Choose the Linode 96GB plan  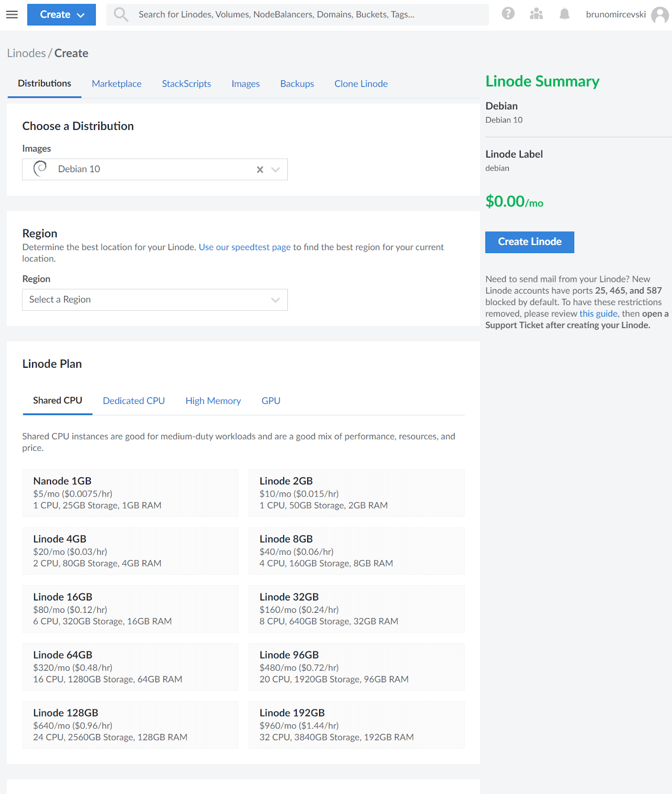[357, 667]
